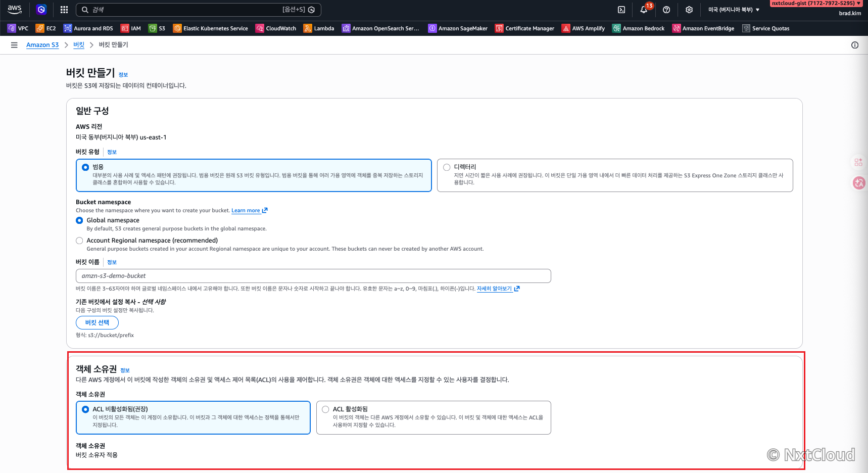Open the VPC service shortcut

18,28
